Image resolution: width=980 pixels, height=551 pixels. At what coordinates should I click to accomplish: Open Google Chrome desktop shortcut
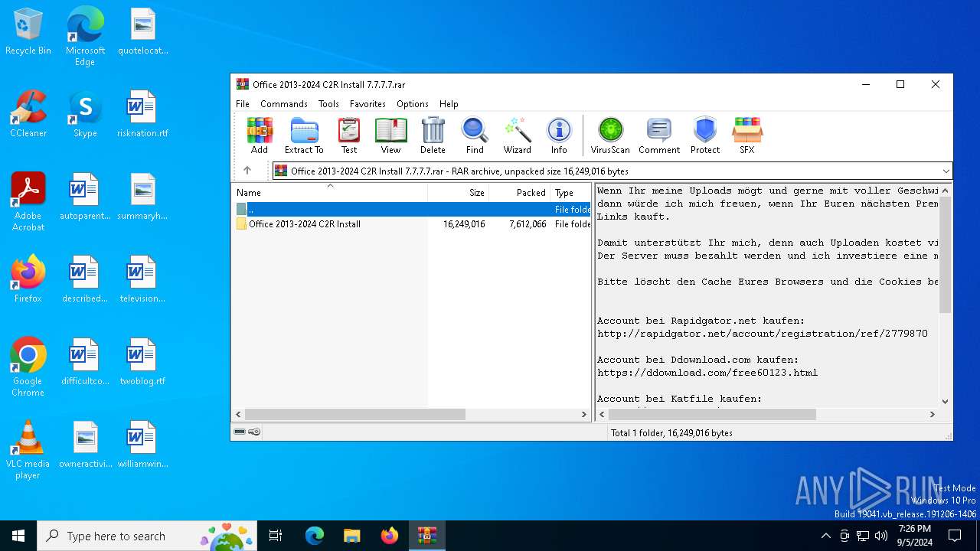tap(28, 367)
